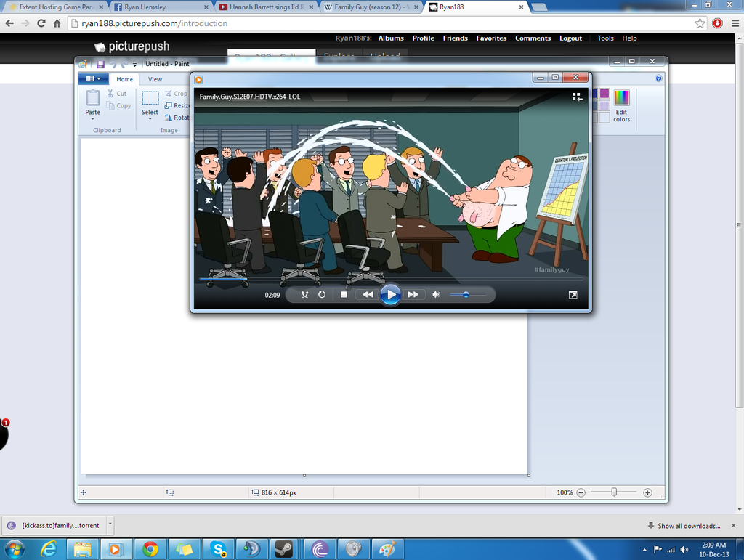Play the Family Guy video
The height and width of the screenshot is (560, 744).
pos(390,294)
